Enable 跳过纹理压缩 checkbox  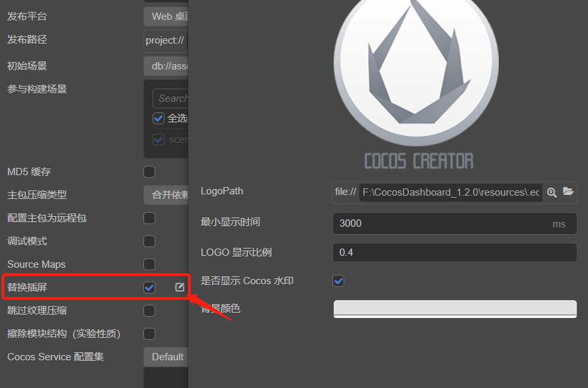click(x=149, y=311)
